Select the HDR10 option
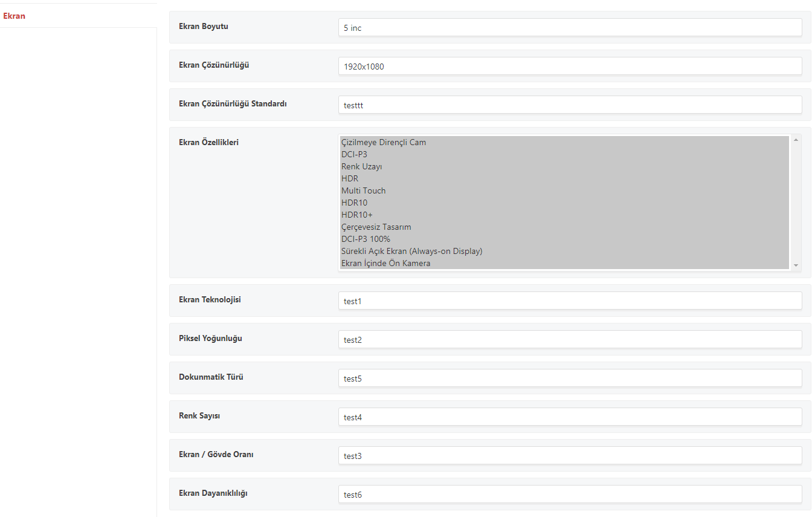 pos(564,203)
